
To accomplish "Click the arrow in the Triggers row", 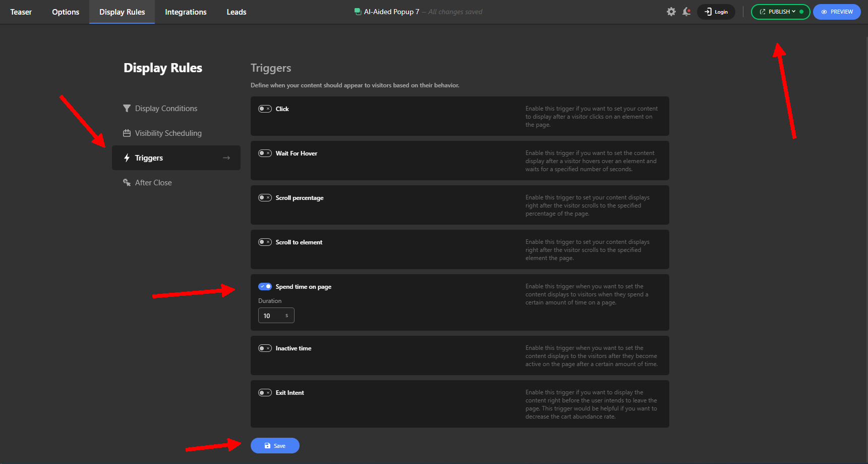I will click(226, 158).
